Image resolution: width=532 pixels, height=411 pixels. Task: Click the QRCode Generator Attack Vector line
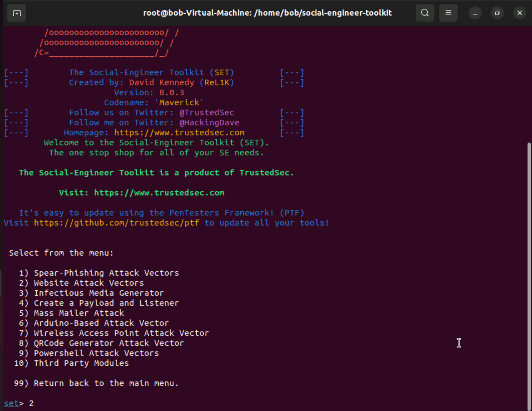[x=109, y=343]
